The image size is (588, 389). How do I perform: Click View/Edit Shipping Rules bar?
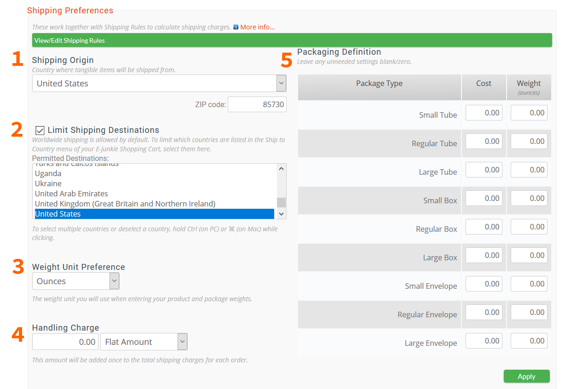pos(292,40)
